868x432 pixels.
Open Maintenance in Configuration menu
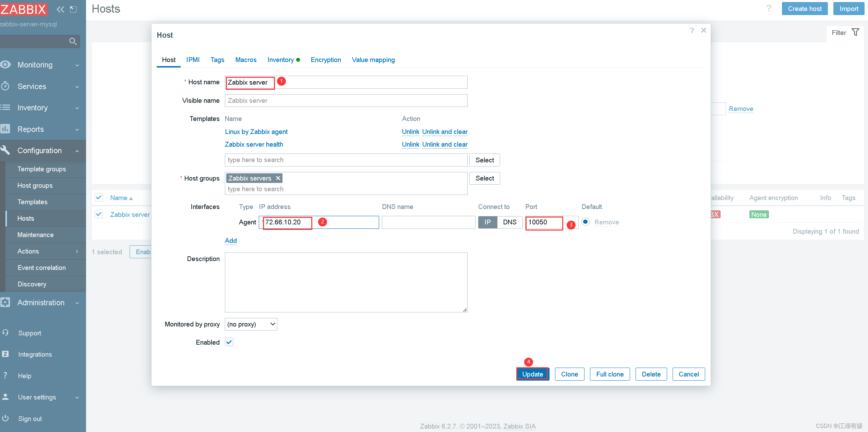point(46,235)
